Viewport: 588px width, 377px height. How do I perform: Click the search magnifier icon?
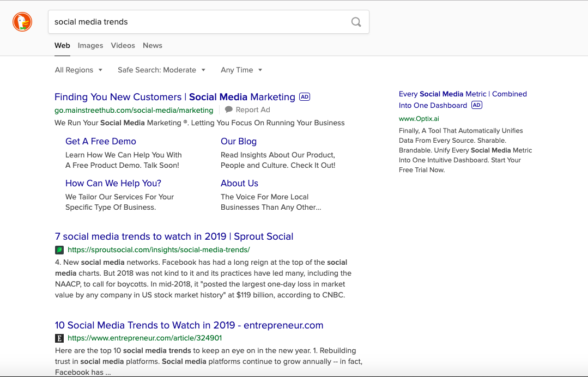(x=356, y=22)
